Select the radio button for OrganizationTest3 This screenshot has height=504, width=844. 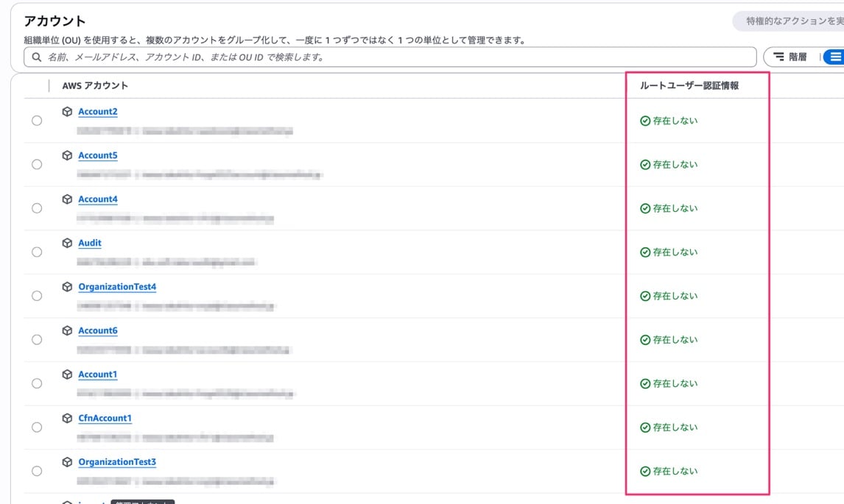point(37,470)
